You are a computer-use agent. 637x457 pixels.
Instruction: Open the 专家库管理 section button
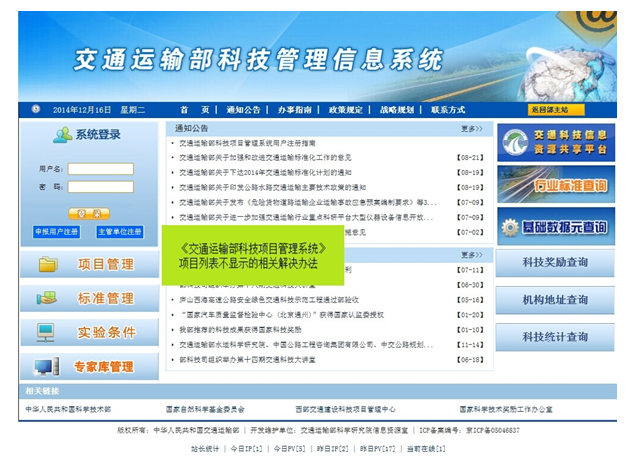89,366
